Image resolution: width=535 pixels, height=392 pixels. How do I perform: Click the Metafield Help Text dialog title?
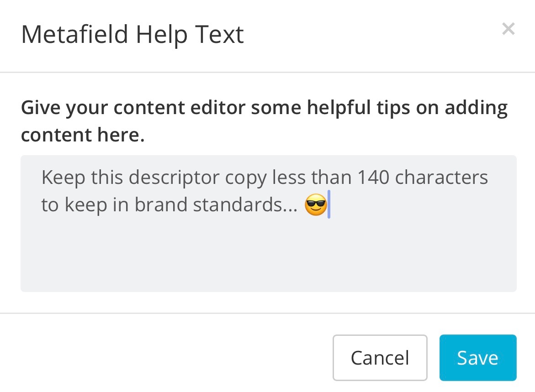coord(132,35)
